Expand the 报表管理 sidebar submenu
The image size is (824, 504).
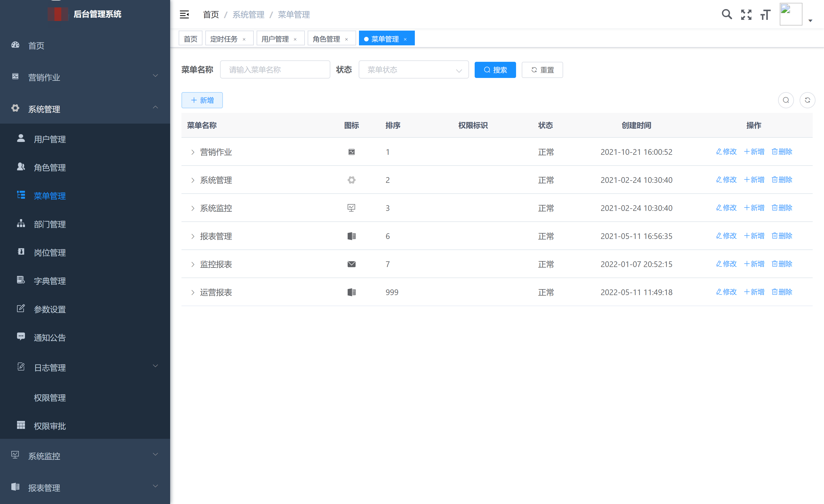pos(155,486)
